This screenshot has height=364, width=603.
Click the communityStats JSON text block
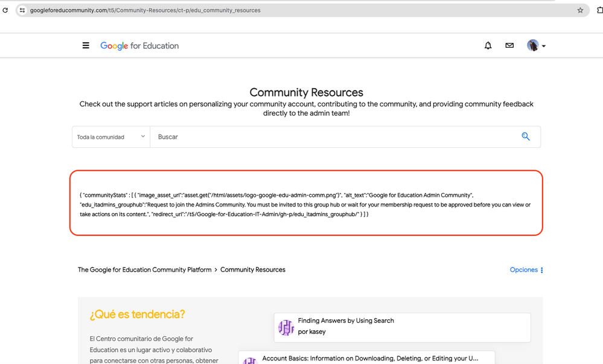pos(305,205)
